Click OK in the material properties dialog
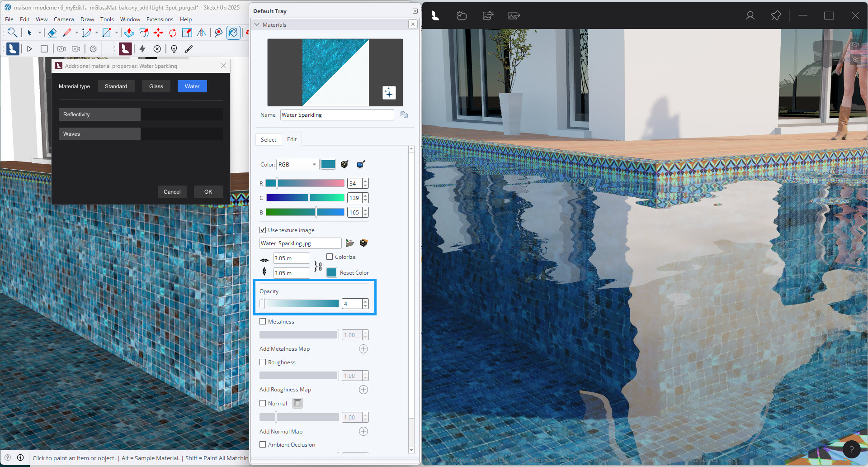868x467 pixels. pyautogui.click(x=208, y=191)
